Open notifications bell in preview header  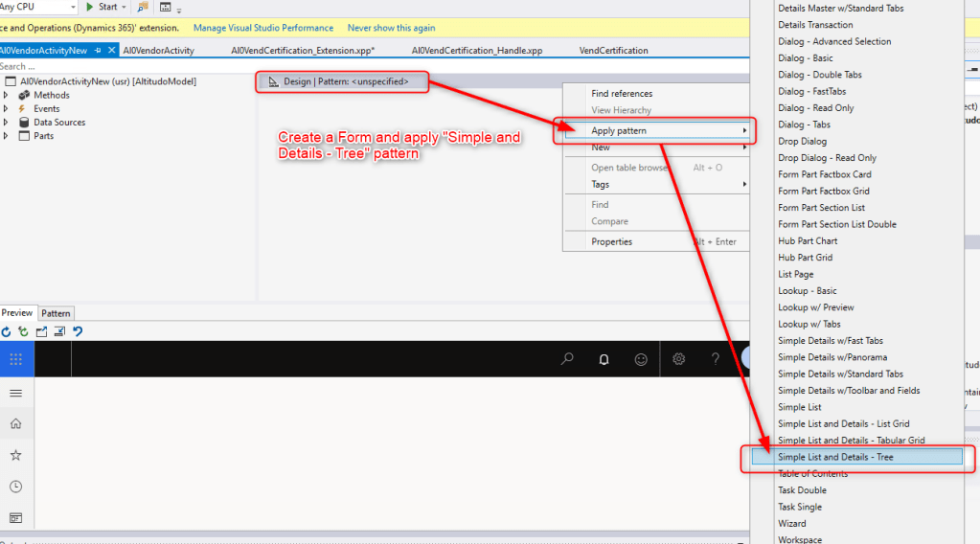(604, 359)
